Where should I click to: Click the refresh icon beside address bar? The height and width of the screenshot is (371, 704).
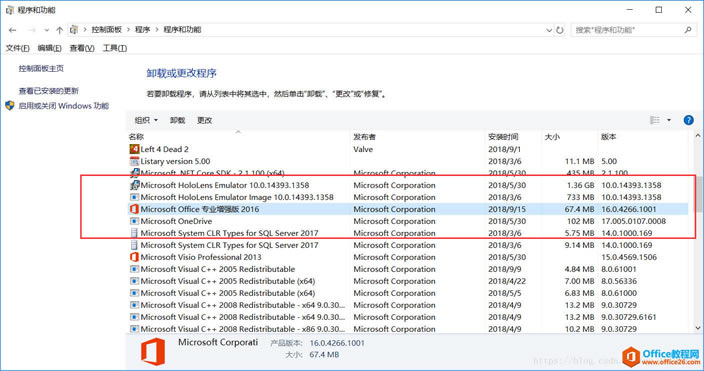pos(559,30)
